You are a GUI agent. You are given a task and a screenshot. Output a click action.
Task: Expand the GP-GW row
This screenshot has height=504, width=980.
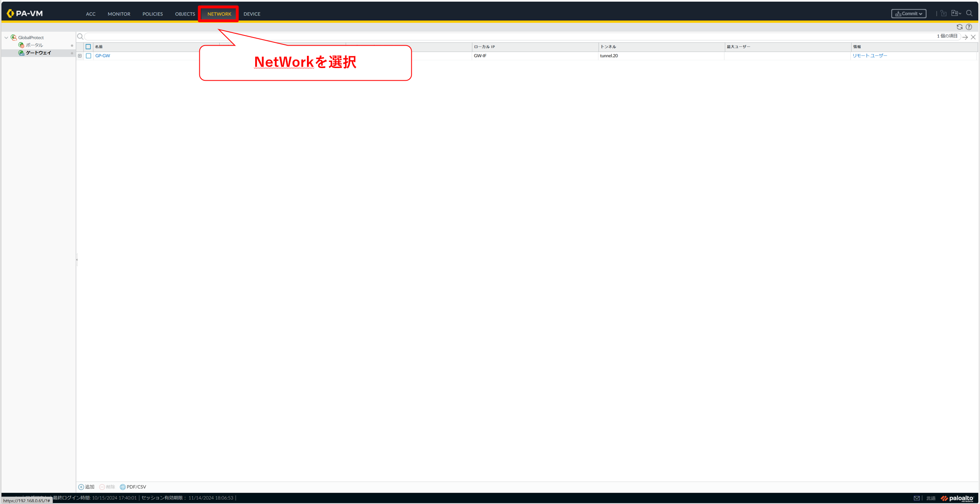[80, 56]
